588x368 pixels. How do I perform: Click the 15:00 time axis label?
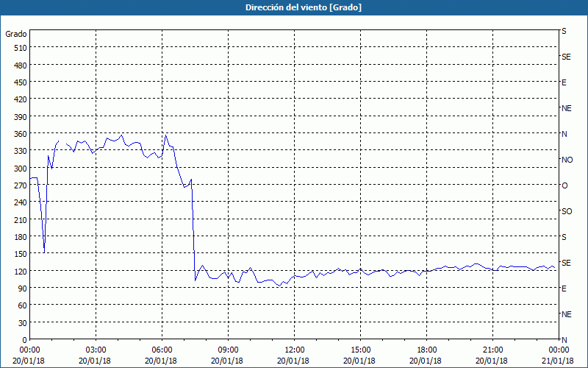360,350
